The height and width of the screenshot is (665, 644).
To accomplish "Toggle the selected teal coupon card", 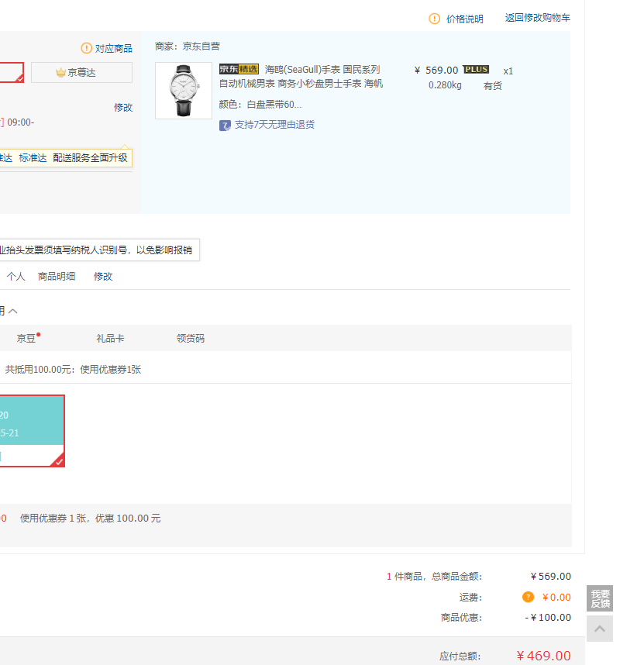I will [32, 431].
